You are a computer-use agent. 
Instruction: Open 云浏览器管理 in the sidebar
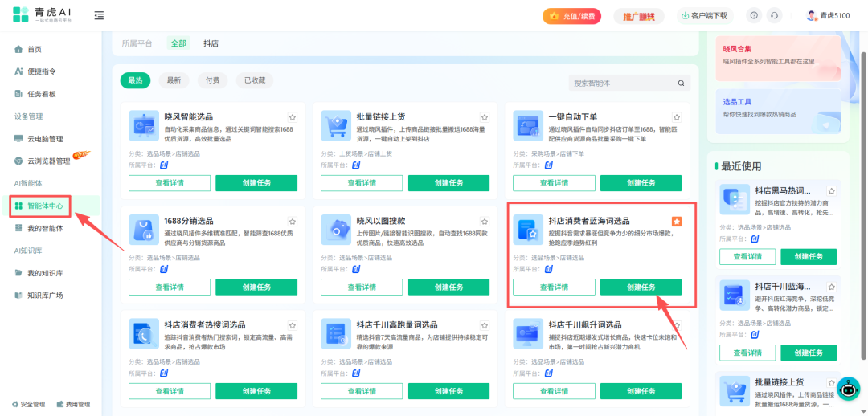tap(51, 161)
